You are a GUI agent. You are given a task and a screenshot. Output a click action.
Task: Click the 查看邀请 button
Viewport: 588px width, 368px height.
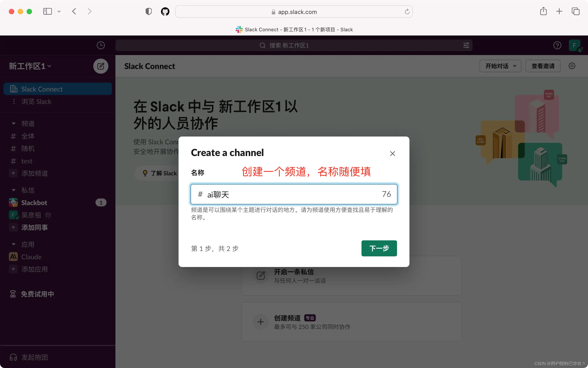(x=543, y=66)
